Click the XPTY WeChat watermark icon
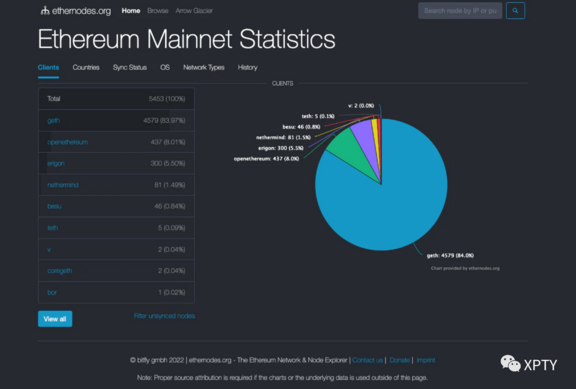576x389 pixels. (x=510, y=363)
